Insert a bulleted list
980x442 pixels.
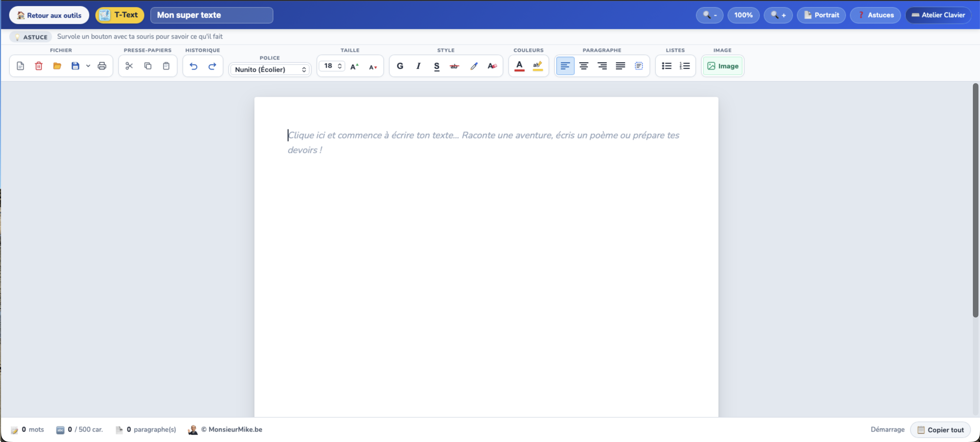(666, 66)
